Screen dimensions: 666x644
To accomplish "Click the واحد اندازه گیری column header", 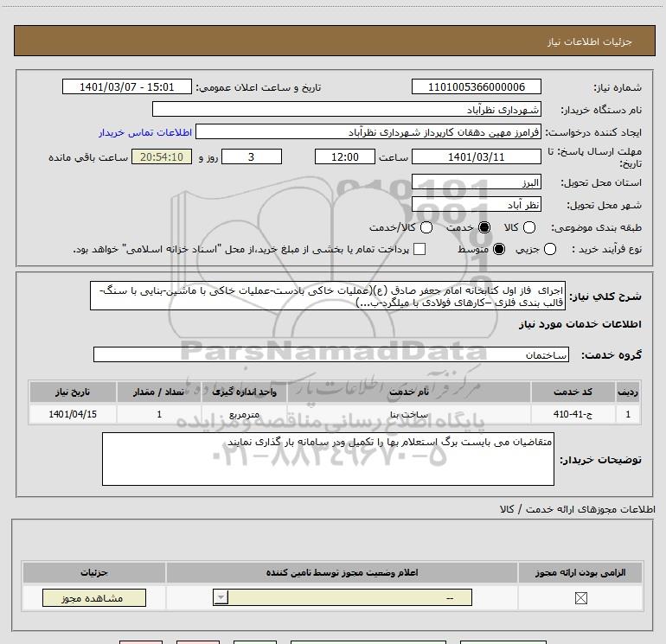I will [x=244, y=392].
